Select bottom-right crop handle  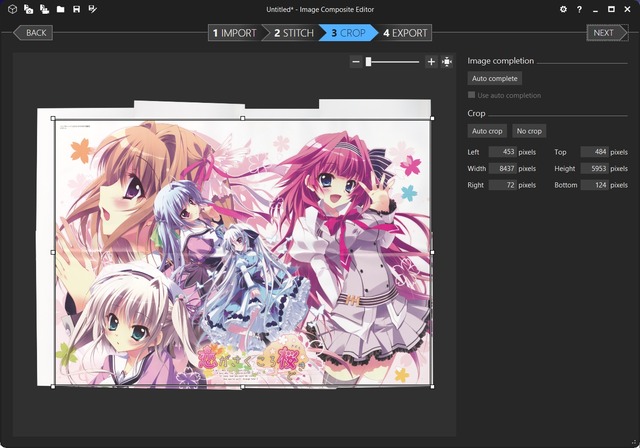click(432, 386)
